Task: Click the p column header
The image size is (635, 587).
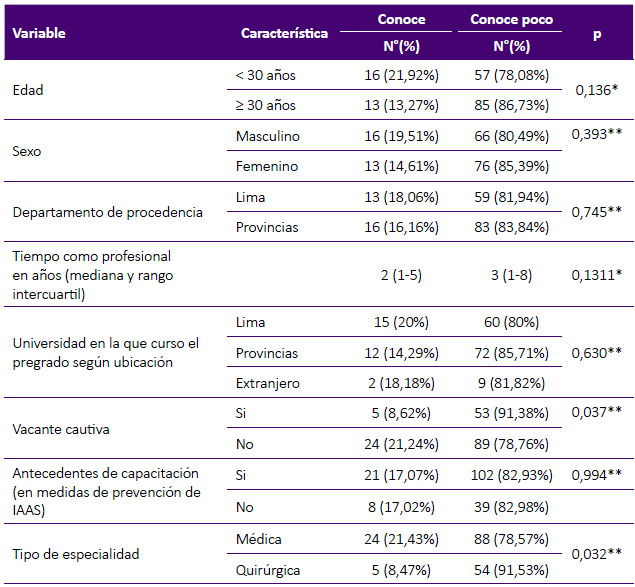Action: point(597,33)
